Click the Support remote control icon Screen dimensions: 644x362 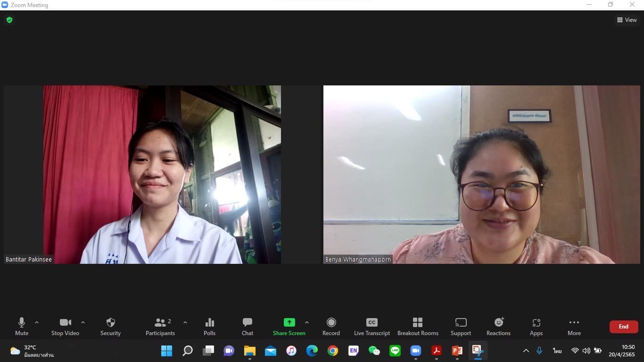click(461, 327)
